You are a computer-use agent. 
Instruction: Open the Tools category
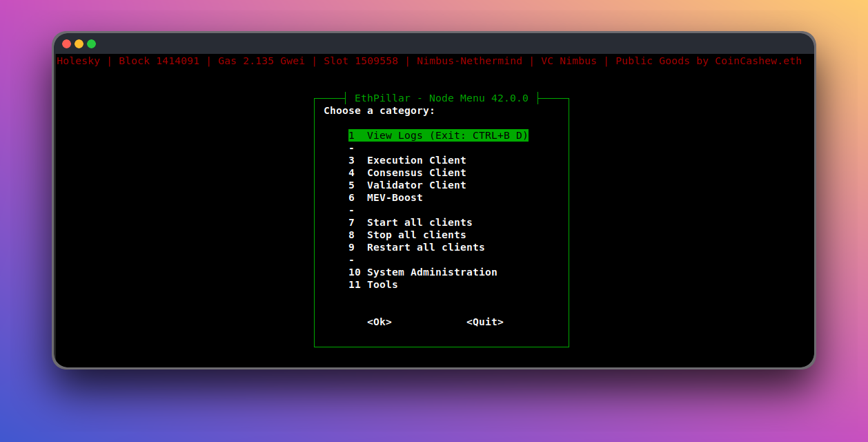[x=373, y=285]
